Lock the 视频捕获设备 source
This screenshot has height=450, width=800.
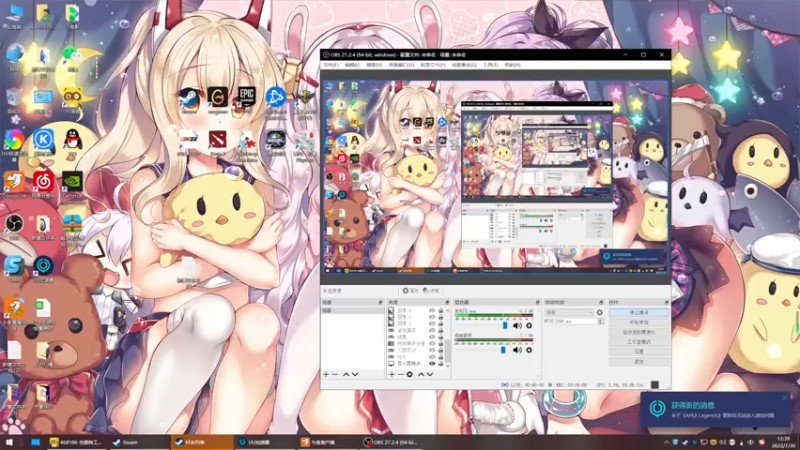pos(441,343)
